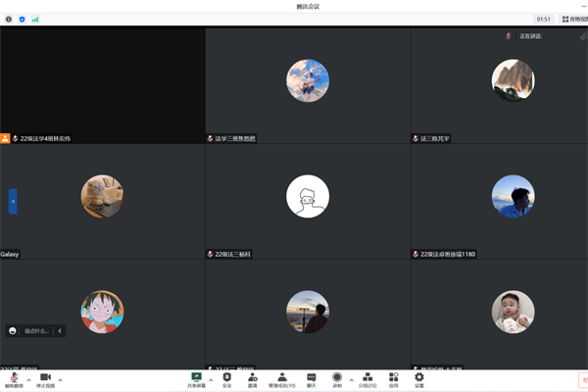Screen dimensions: 588x392
Task: Unmute the microphone (解除静音)
Action: pos(14,378)
